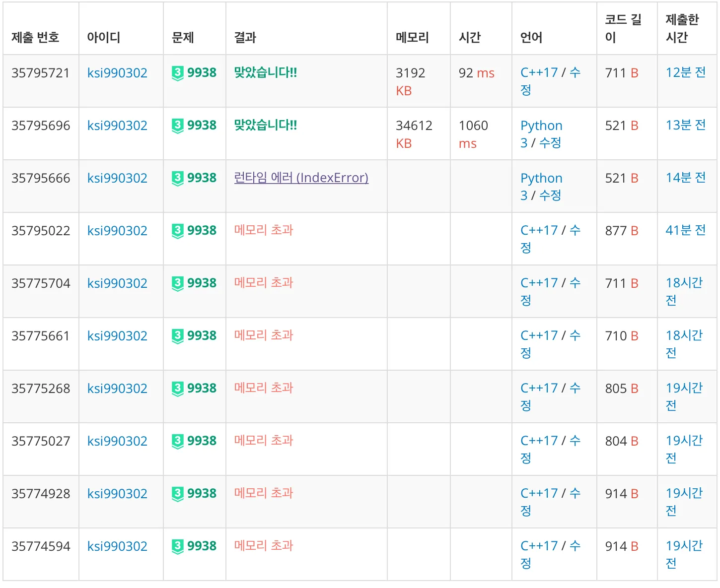Click tier badge icon in submission 35775268 row
Screen dimensions: 720x588
178,389
